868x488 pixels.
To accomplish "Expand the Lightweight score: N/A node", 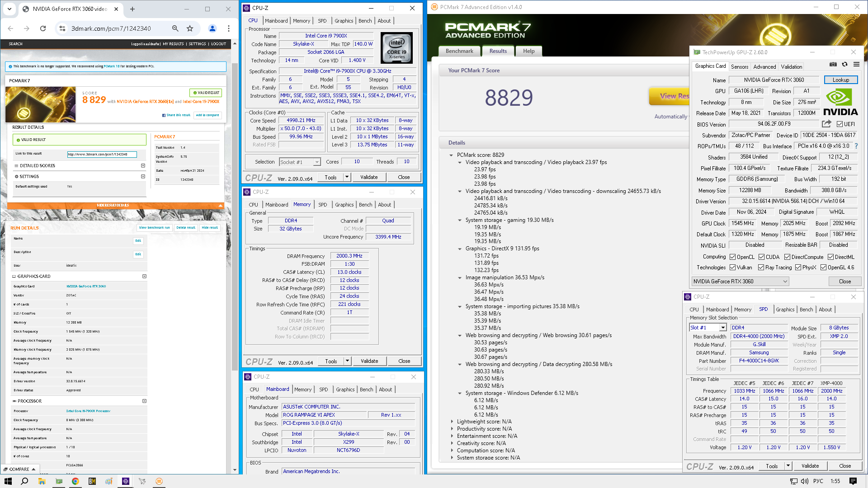I will click(452, 422).
